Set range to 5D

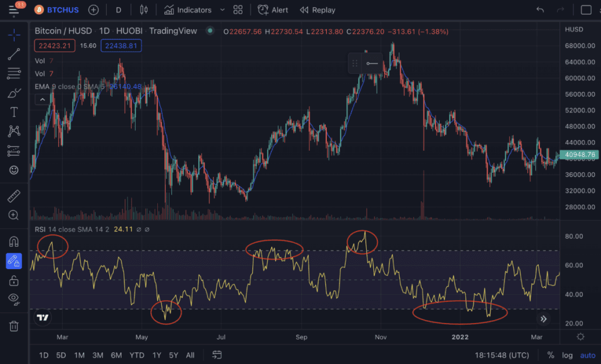(61, 355)
